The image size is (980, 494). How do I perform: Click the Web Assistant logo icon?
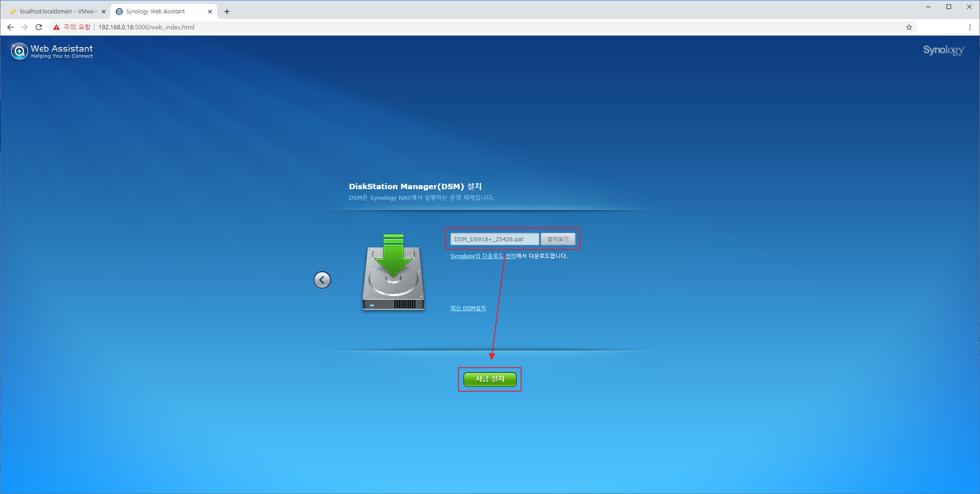point(19,51)
